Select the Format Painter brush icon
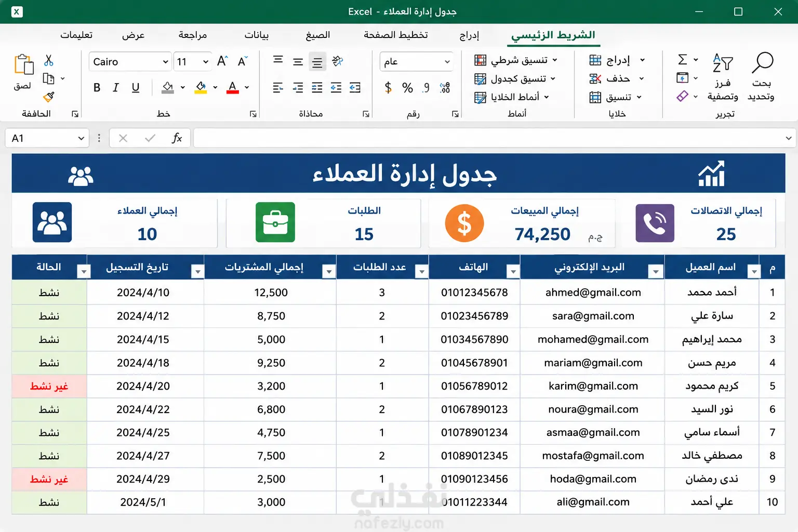This screenshot has height=532, width=798. (x=49, y=97)
